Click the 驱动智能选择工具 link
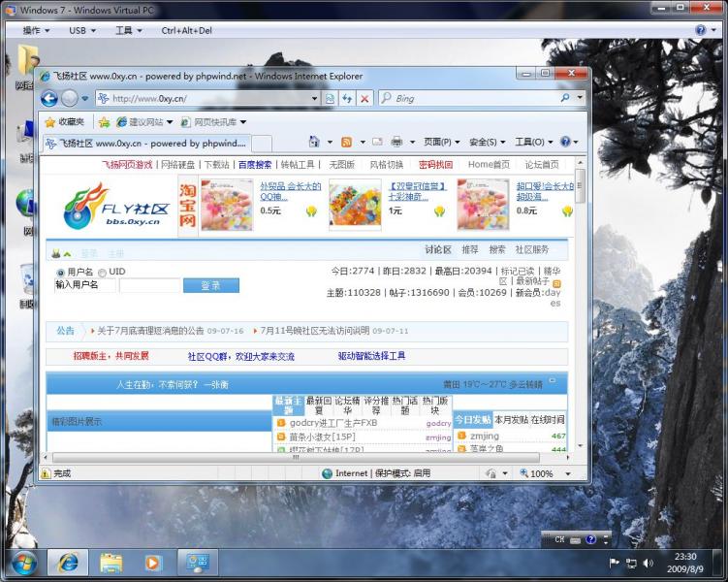Image resolution: width=728 pixels, height=582 pixels. (x=371, y=356)
